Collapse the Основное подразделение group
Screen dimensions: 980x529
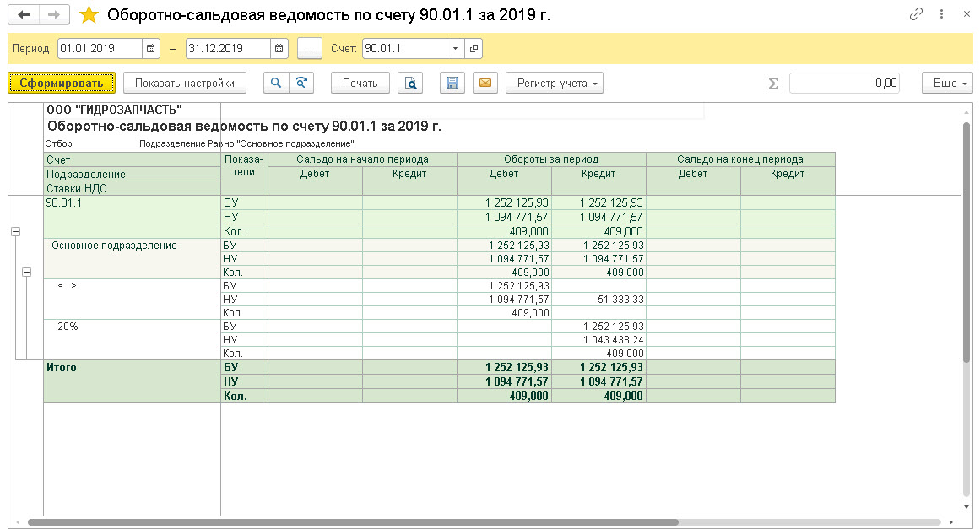click(26, 273)
